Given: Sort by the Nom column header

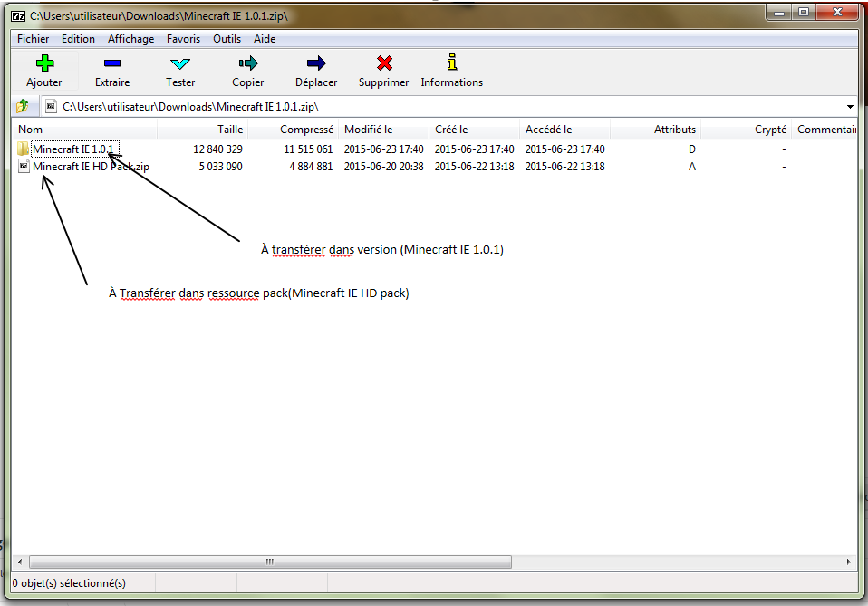Looking at the screenshot, I should 84,130.
